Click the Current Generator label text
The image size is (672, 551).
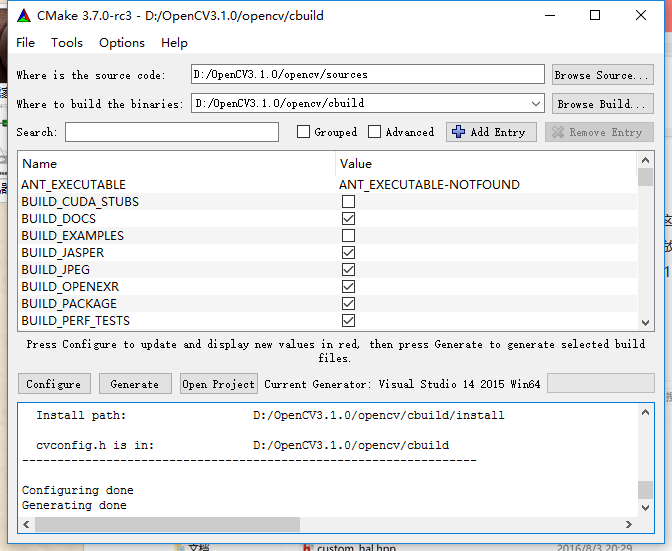pyautogui.click(x=402, y=384)
